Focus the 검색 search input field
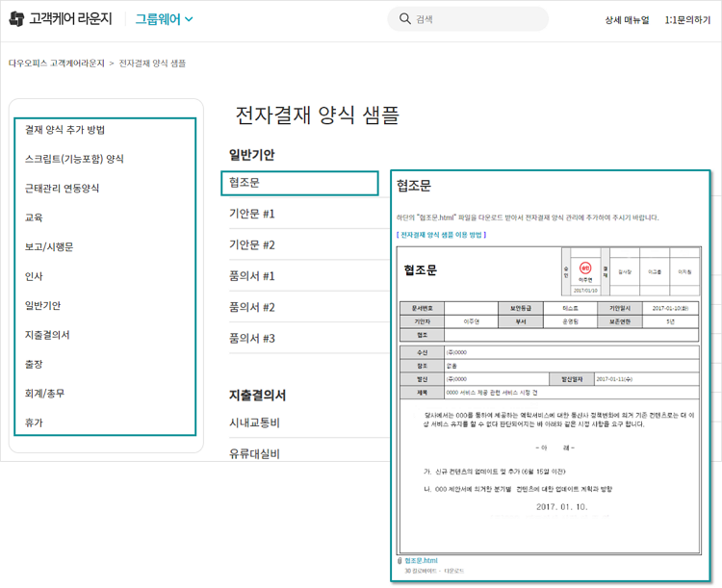Screen dimensions: 722x588 tap(477, 19)
